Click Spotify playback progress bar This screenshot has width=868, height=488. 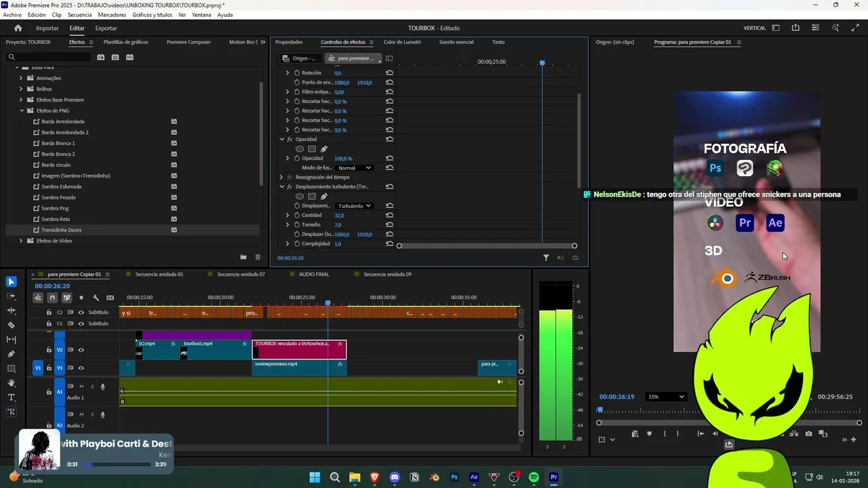pyautogui.click(x=117, y=464)
